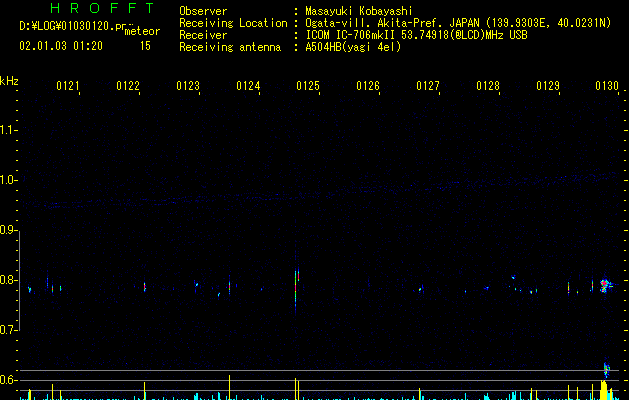
Task: Click the bright echo cluster near 0130
Action: pos(605,285)
